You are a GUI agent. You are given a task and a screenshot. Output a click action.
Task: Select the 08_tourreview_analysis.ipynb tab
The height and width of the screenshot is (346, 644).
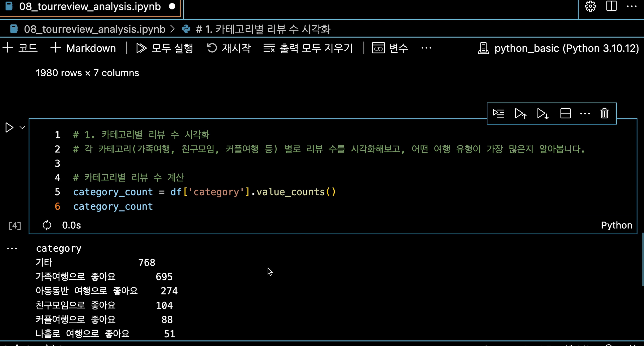coord(90,7)
